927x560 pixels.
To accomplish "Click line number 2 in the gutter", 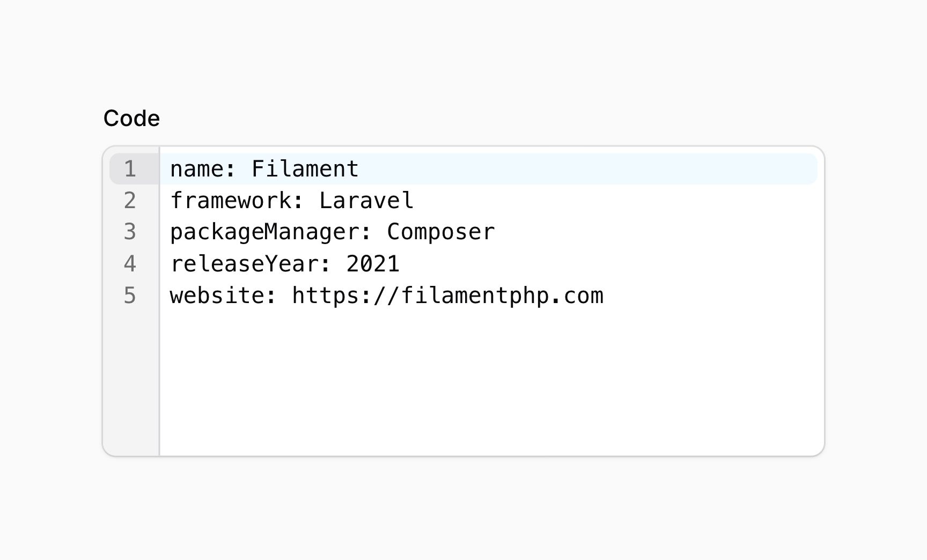I will pos(130,200).
